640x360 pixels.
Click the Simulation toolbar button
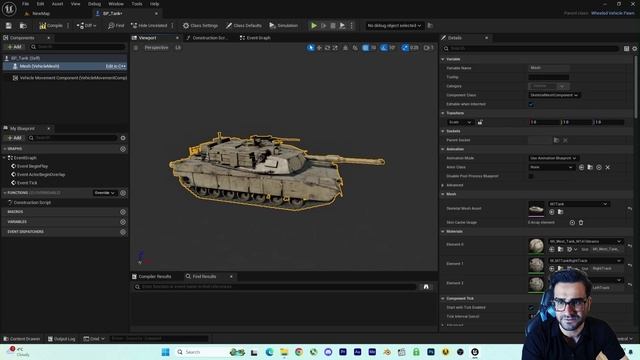284,26
